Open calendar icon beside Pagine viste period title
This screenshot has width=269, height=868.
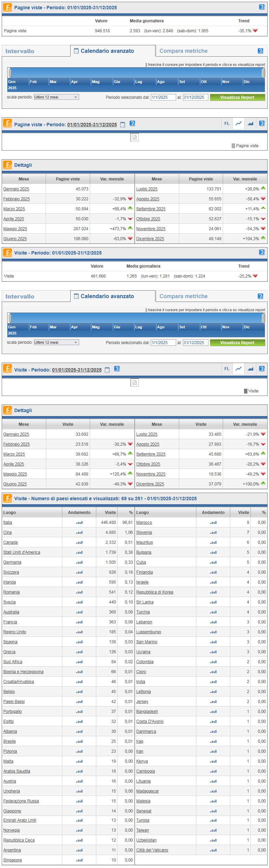coord(123,125)
